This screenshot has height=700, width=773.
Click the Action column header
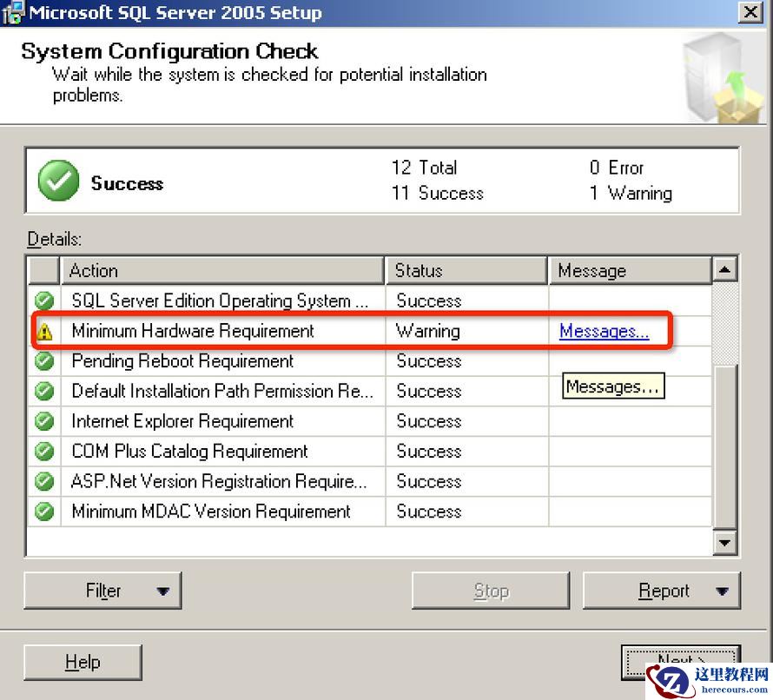click(222, 270)
